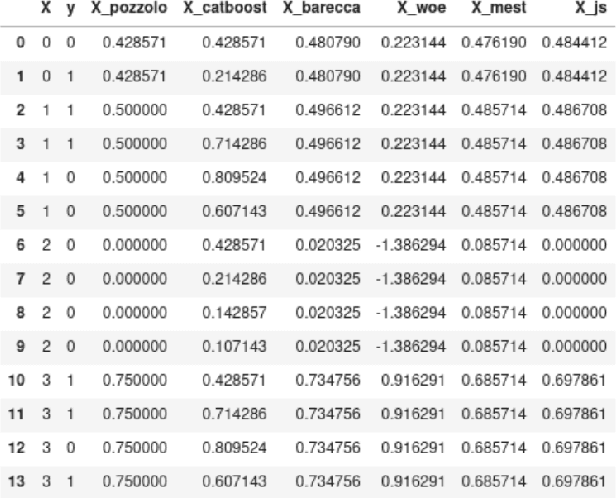Click X_mest value 0.685714 in row 12
This screenshot has height=498, width=616.
click(494, 447)
